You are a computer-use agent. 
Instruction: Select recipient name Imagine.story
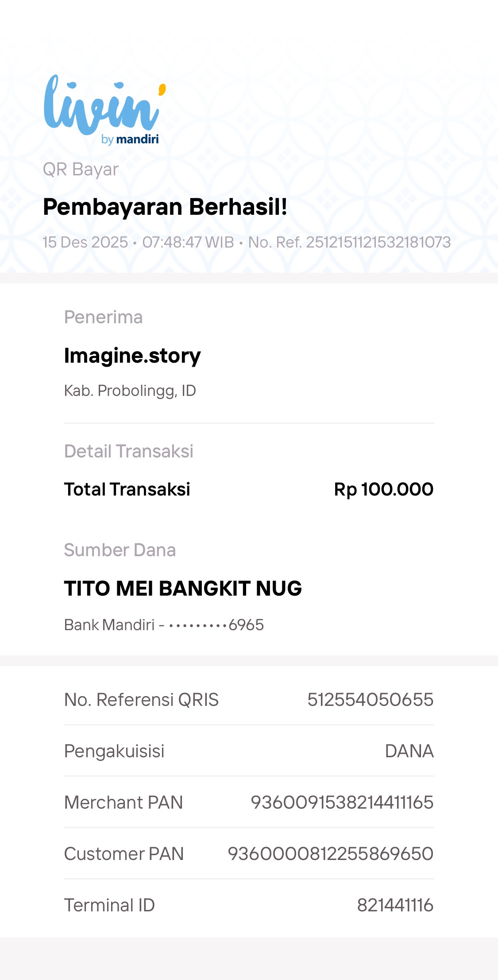(132, 356)
